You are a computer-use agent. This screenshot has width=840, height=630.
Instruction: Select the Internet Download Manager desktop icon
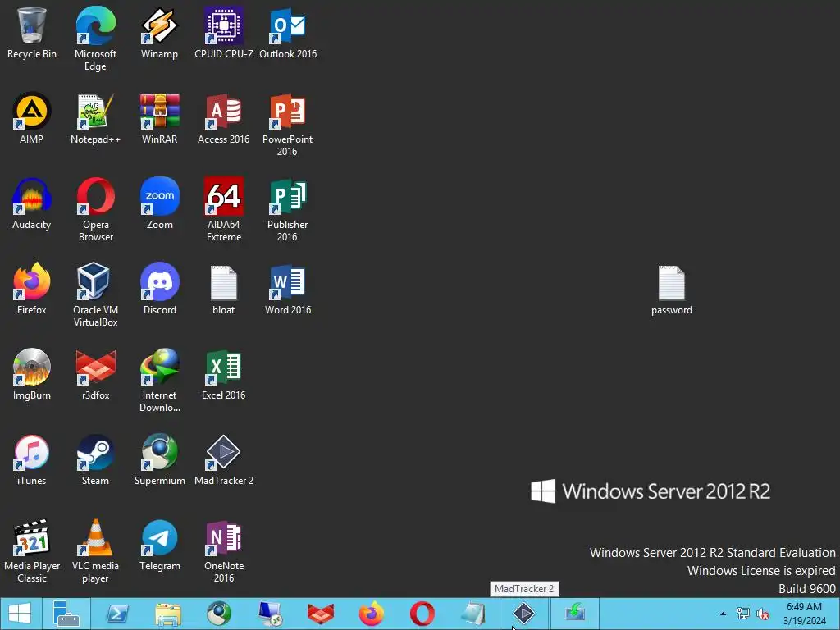click(159, 380)
